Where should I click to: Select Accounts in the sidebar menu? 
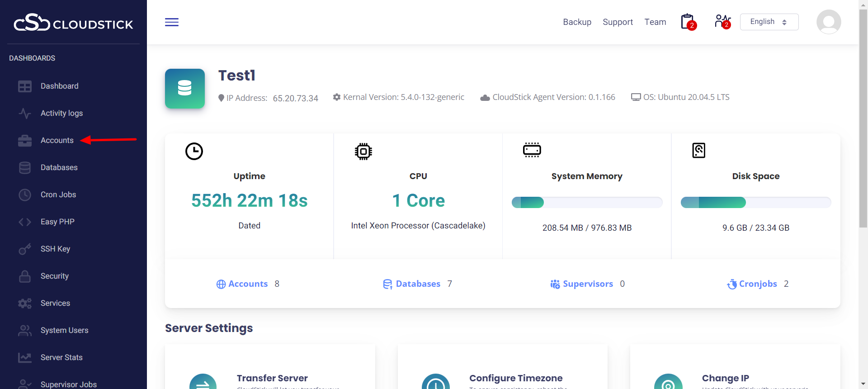[x=57, y=140]
